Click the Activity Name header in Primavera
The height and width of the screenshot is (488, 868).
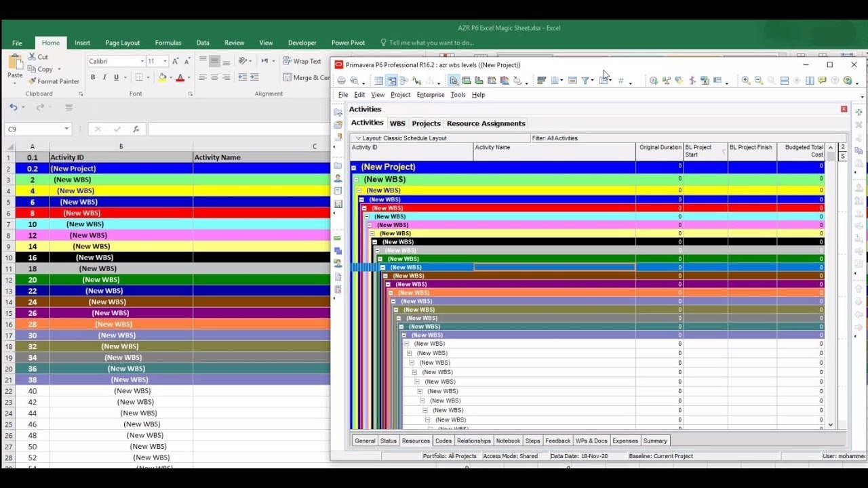(554, 151)
